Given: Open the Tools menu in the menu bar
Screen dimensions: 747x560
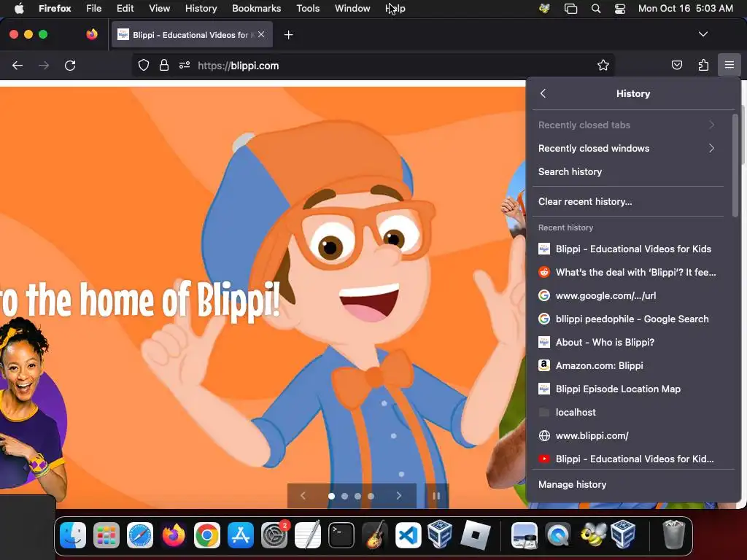Looking at the screenshot, I should (308, 8).
